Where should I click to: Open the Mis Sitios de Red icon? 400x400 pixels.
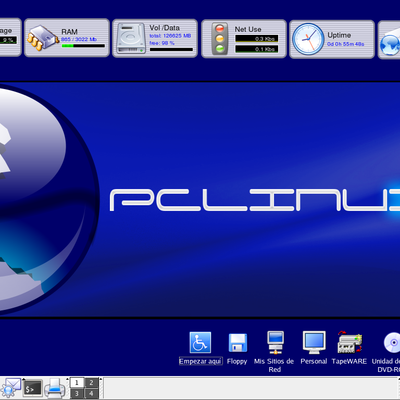275,342
